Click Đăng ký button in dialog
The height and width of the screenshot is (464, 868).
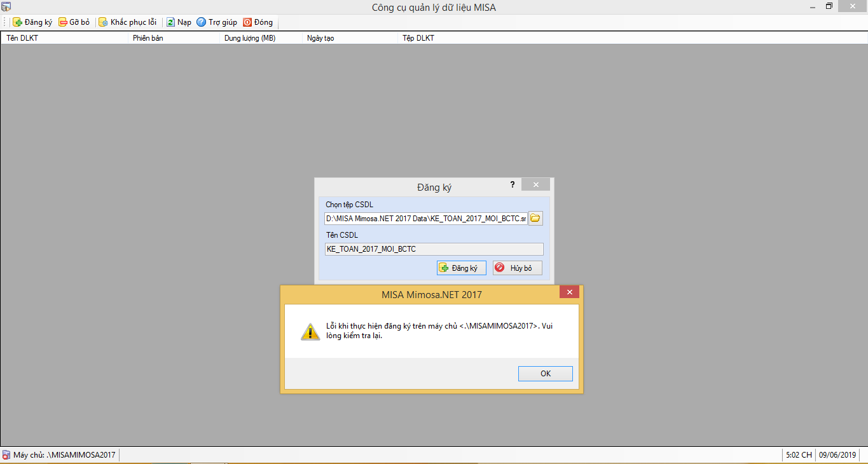click(462, 268)
